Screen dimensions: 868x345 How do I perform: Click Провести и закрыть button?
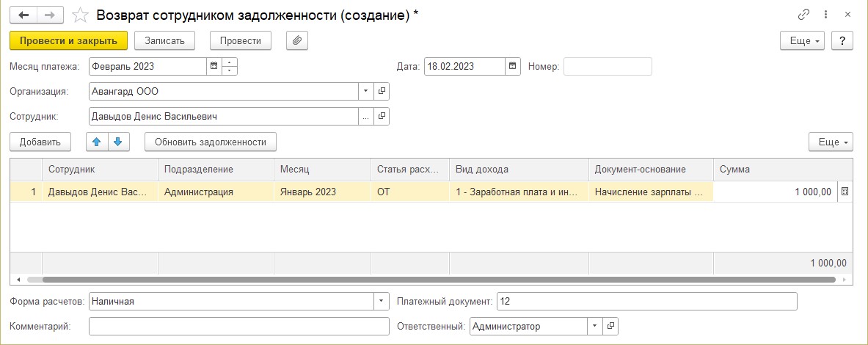[x=69, y=40]
